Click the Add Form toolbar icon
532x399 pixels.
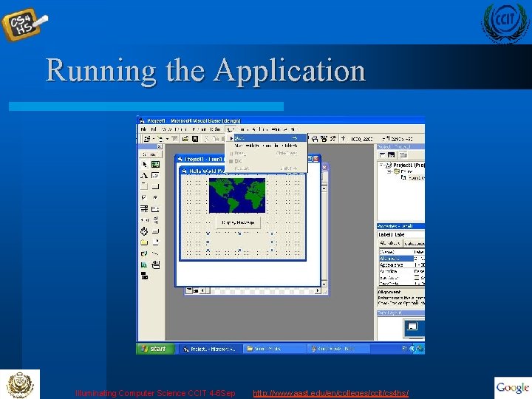tap(160, 139)
